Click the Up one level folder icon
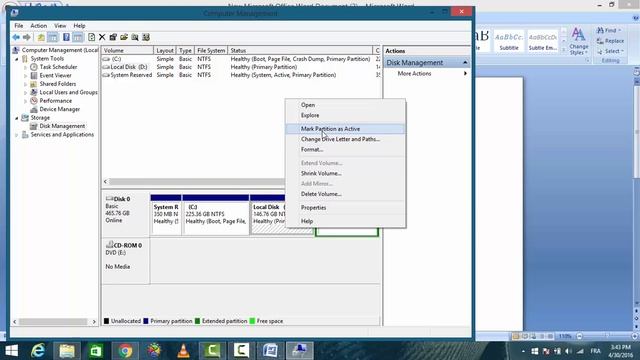Screen dimensions: 640x360 [x=41, y=38]
